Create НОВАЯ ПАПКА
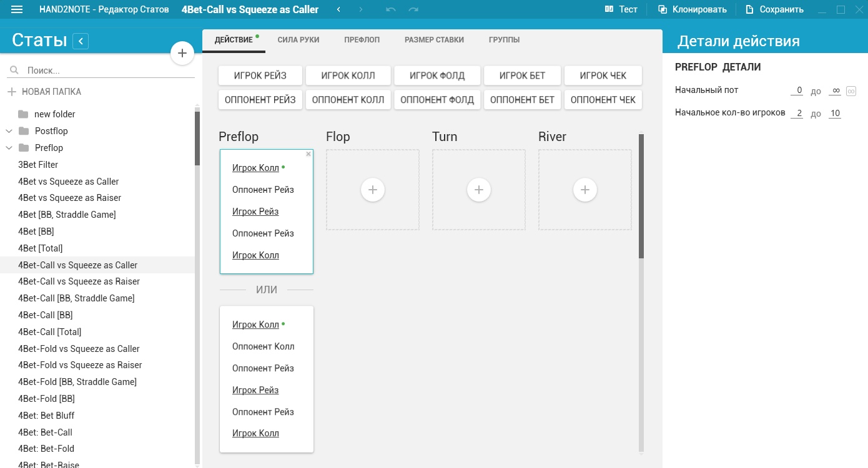The height and width of the screenshot is (468, 868). [x=44, y=92]
